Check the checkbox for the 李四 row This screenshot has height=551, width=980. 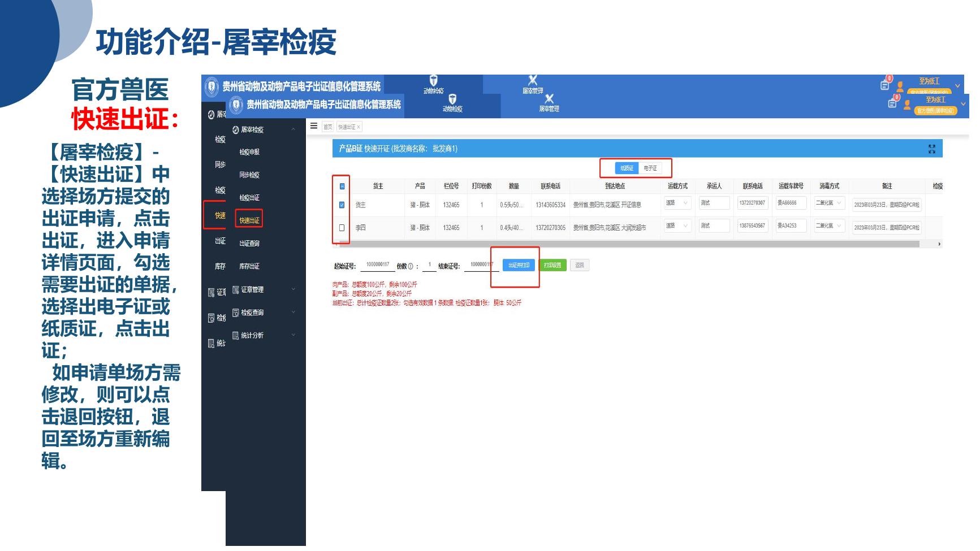342,228
